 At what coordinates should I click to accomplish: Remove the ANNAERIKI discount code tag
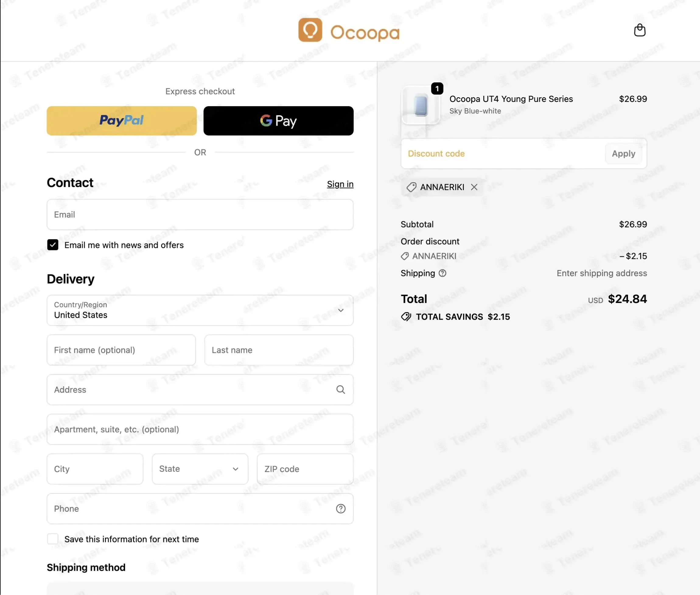(474, 187)
